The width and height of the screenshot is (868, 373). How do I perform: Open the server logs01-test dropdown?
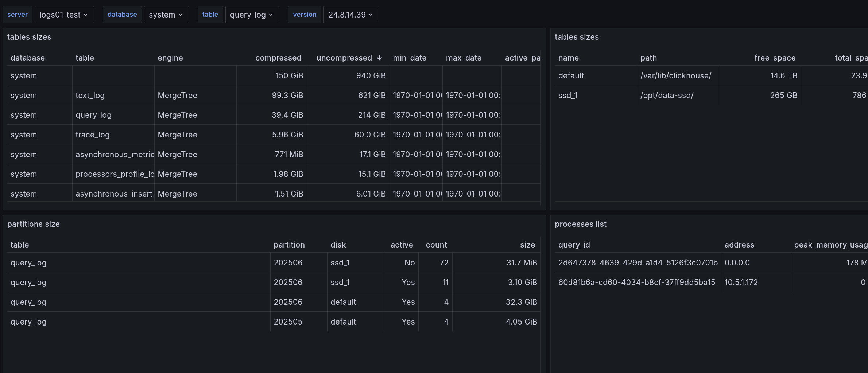64,15
